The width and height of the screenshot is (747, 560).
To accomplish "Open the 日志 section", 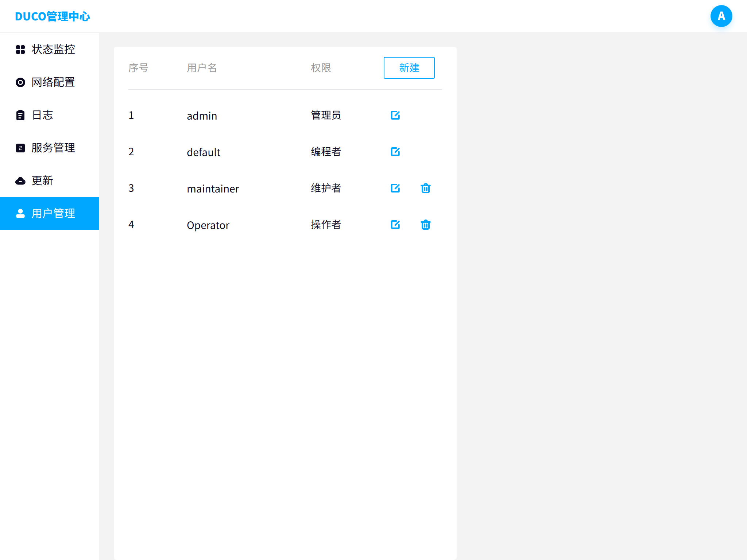I will 42,115.
